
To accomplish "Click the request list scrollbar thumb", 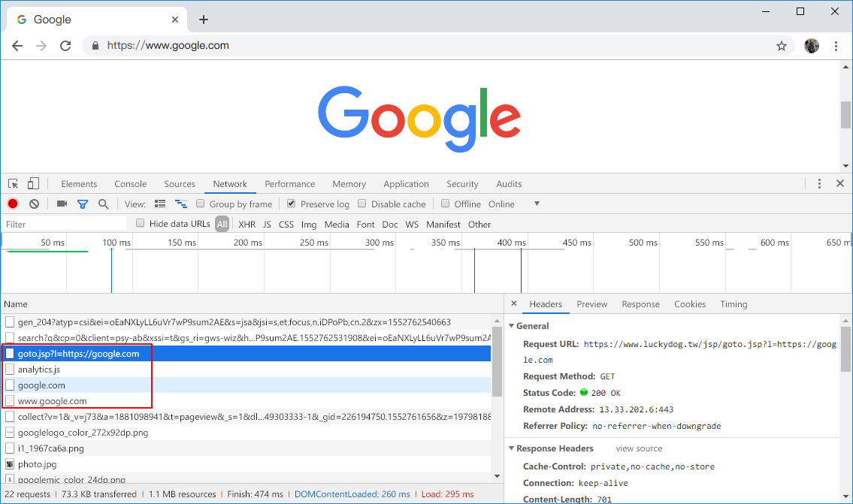I will pos(497,361).
